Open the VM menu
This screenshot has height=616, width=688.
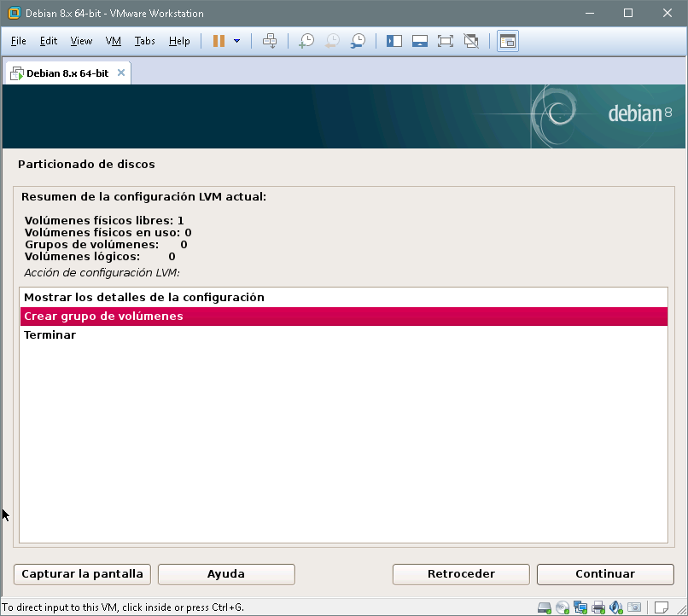point(114,41)
